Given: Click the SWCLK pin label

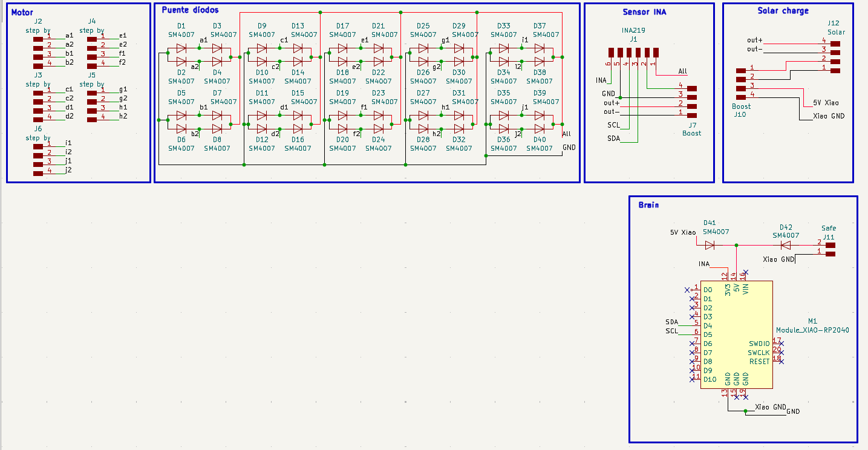Looking at the screenshot, I should click(759, 353).
